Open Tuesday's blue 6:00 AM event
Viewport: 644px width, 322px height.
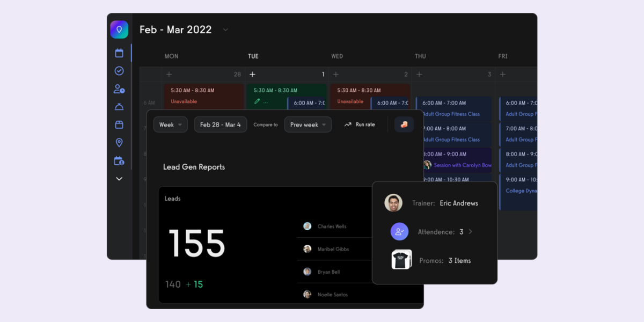pyautogui.click(x=308, y=104)
